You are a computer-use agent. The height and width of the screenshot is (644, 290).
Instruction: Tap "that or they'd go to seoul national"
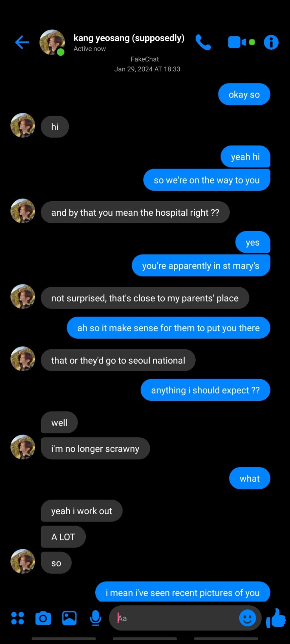118,360
